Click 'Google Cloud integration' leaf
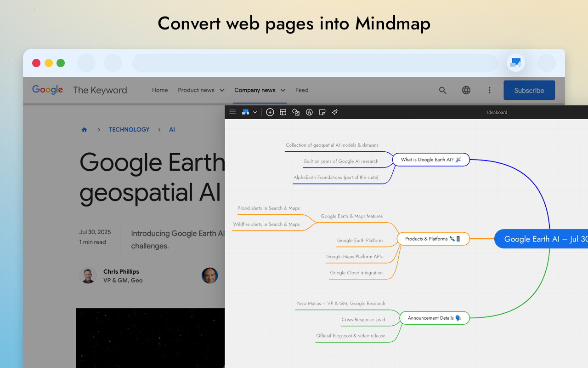This screenshot has height=368, width=588. (x=356, y=273)
